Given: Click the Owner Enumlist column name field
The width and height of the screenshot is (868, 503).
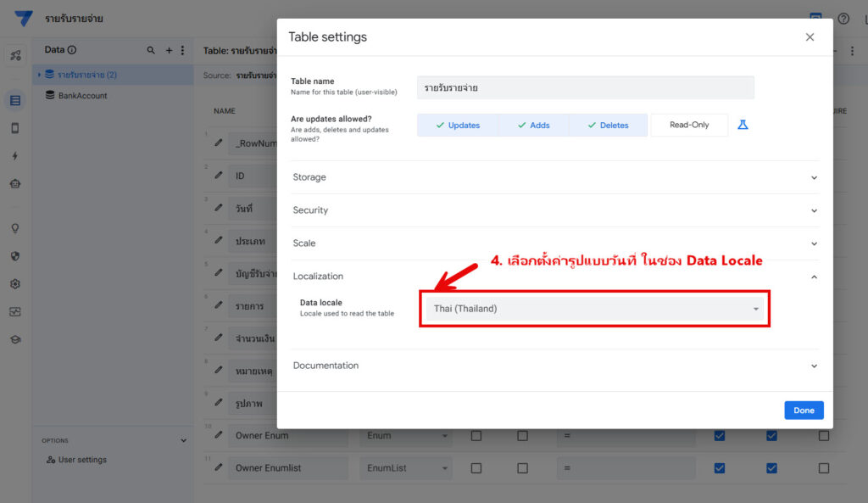Looking at the screenshot, I should [x=288, y=468].
